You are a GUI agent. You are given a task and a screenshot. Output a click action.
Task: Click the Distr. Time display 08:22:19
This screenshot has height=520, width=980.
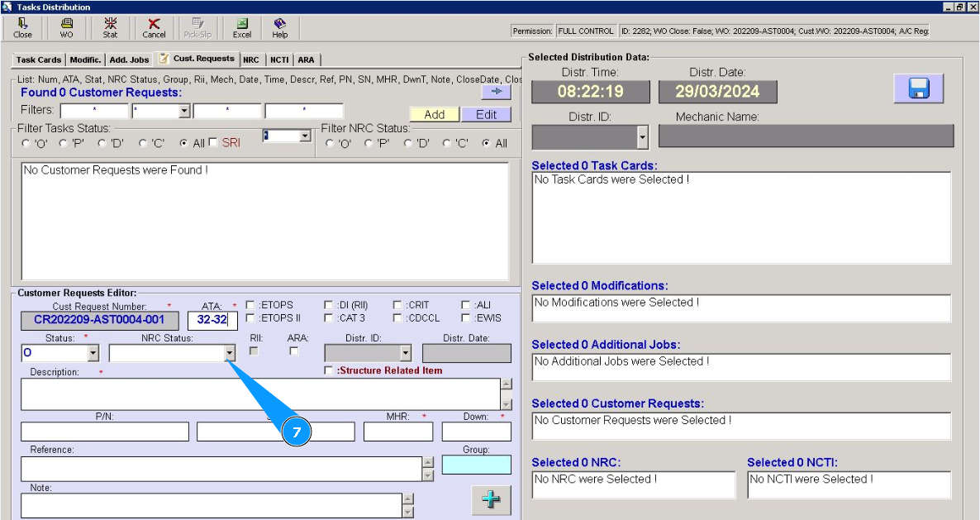[591, 92]
